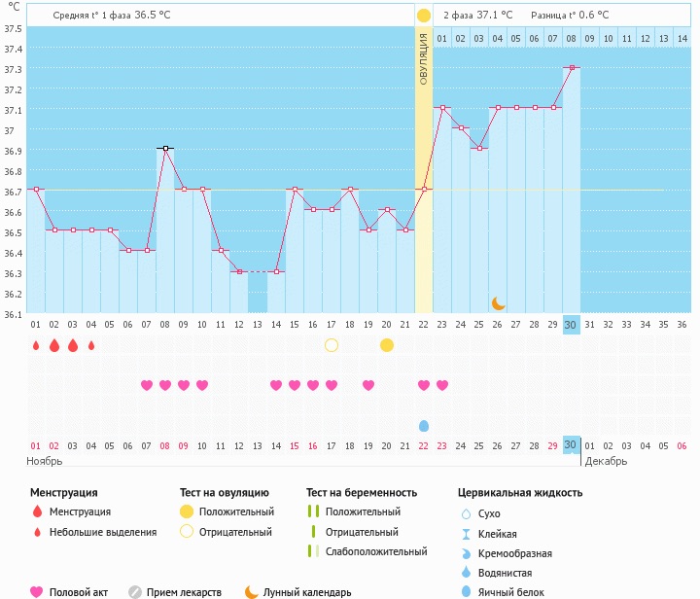Viewport: 700px width, 599px height.
Task: Select the black-marked 36.9 point on day 08
Action: coord(165,148)
